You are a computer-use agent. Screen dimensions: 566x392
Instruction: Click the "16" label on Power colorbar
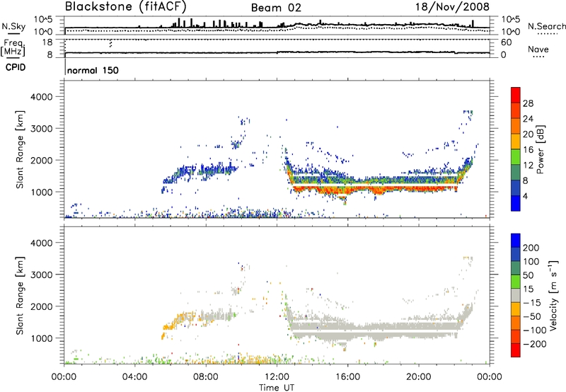pyautogui.click(x=528, y=150)
